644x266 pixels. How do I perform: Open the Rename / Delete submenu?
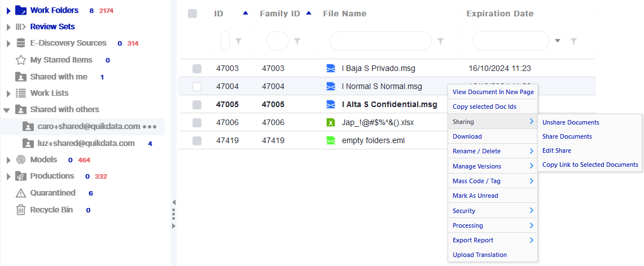tap(492, 151)
